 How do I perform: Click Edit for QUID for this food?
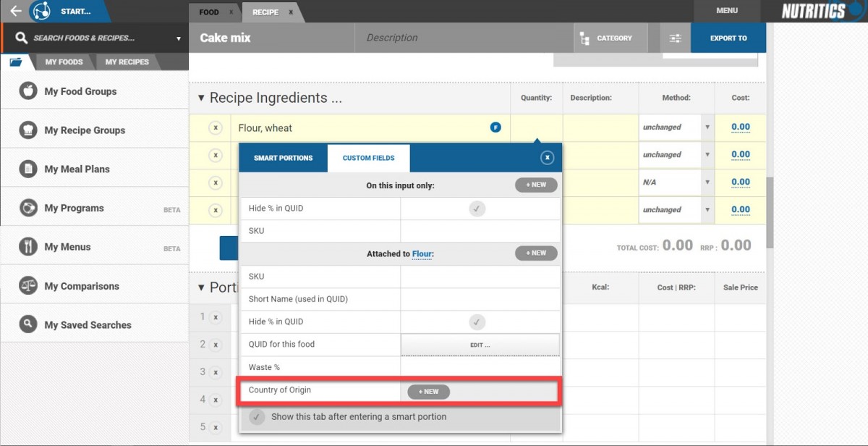pos(480,345)
